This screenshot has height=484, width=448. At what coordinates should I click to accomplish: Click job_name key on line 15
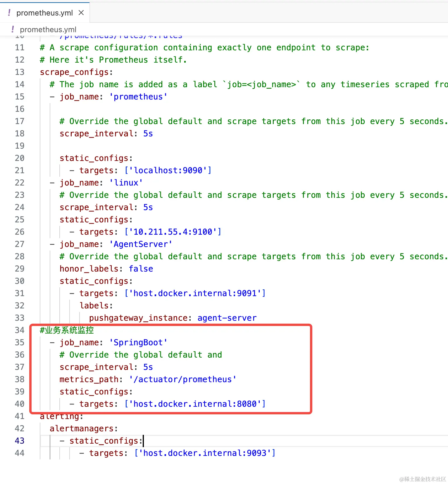pos(79,97)
